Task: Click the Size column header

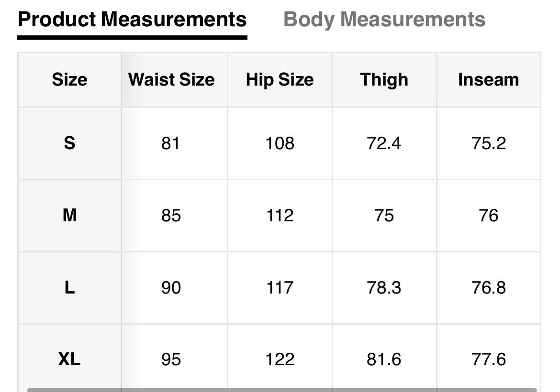Action: [69, 79]
